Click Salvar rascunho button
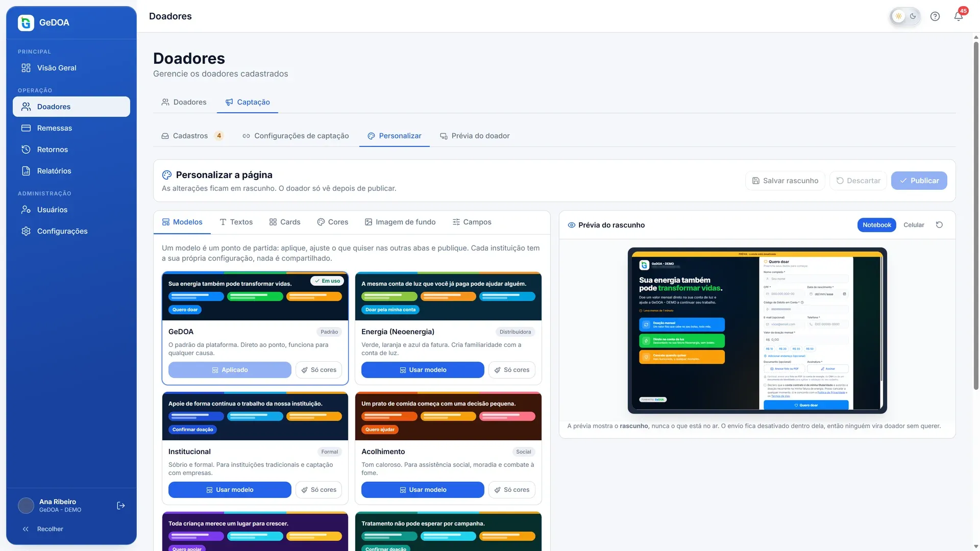The height and width of the screenshot is (551, 980). coord(785,181)
